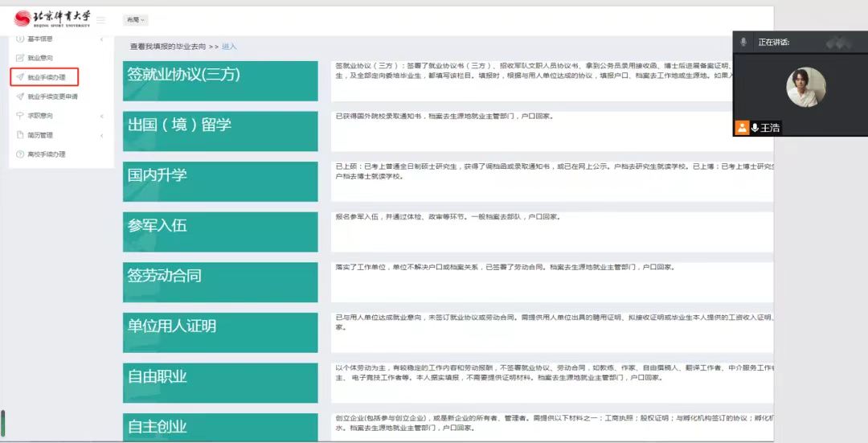Choose the 签就业协议(三方) option
The width and height of the screenshot is (868, 443).
coord(220,80)
